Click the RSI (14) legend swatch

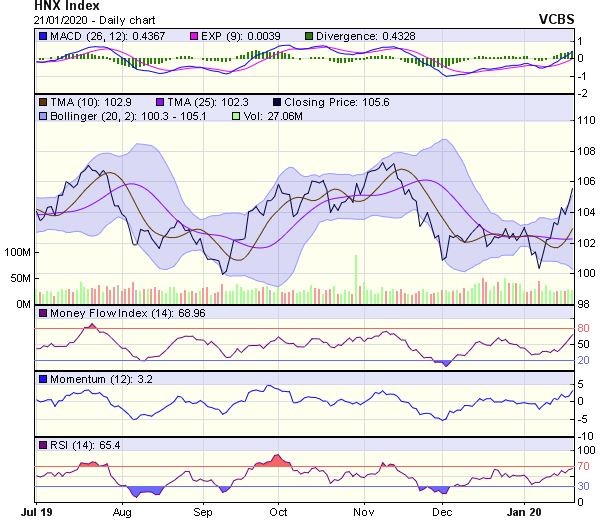click(43, 444)
